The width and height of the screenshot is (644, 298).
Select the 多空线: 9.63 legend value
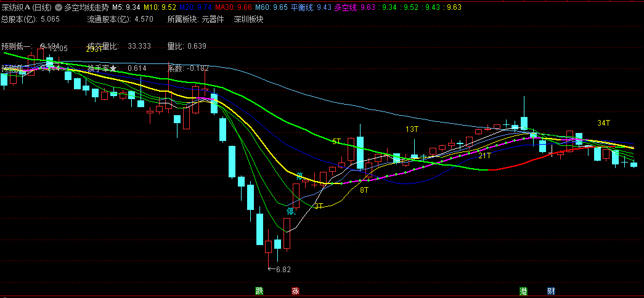coord(355,7)
